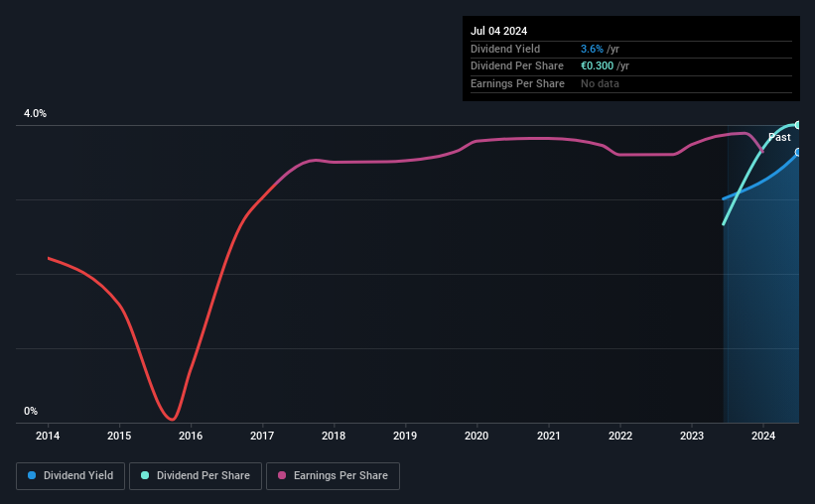Click the 2022 year axis label
The image size is (815, 504).
[620, 436]
